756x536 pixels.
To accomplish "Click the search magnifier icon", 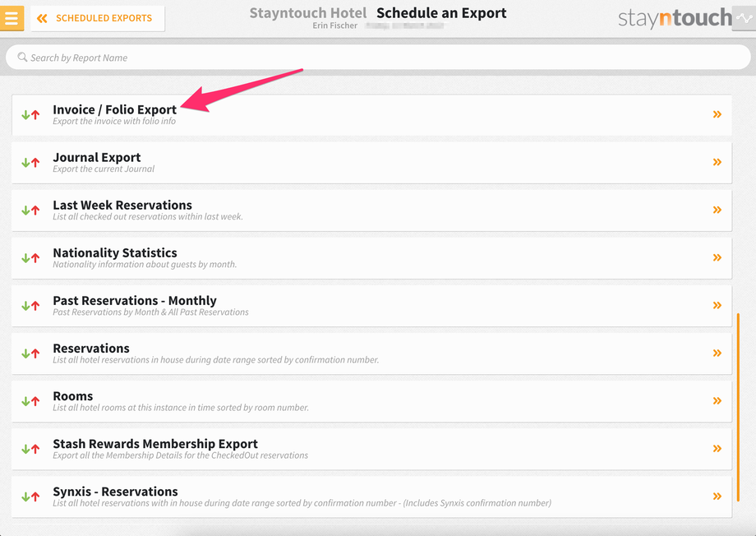I will (x=22, y=57).
